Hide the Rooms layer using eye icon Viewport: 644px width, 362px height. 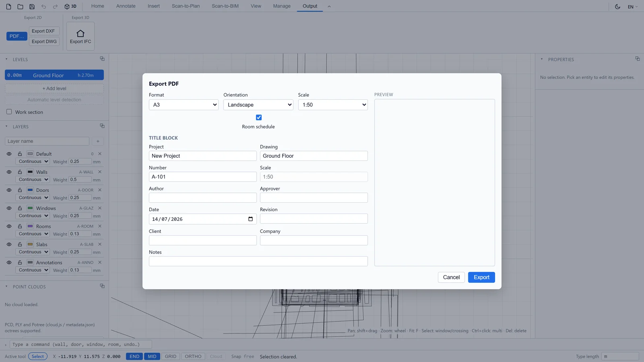[9, 226]
